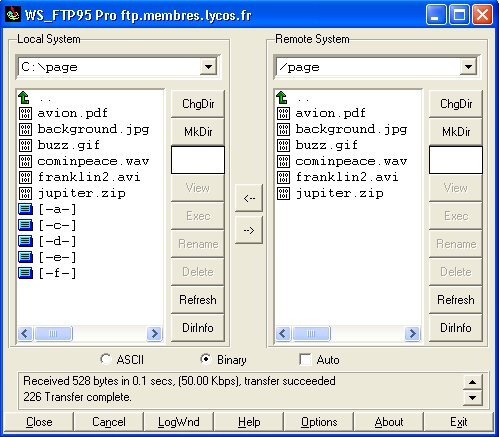Image resolution: width=499 pixels, height=437 pixels.
Task: Open the About dialog
Action: 389,422
